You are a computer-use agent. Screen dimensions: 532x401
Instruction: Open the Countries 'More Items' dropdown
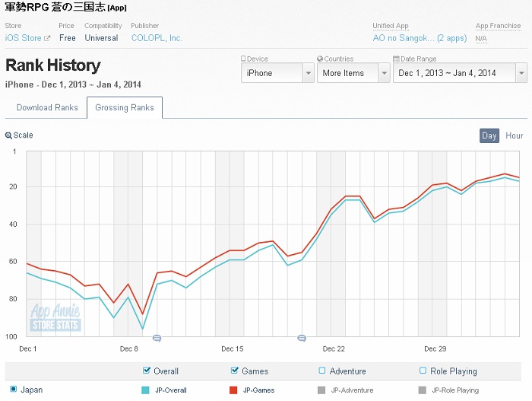(x=353, y=73)
